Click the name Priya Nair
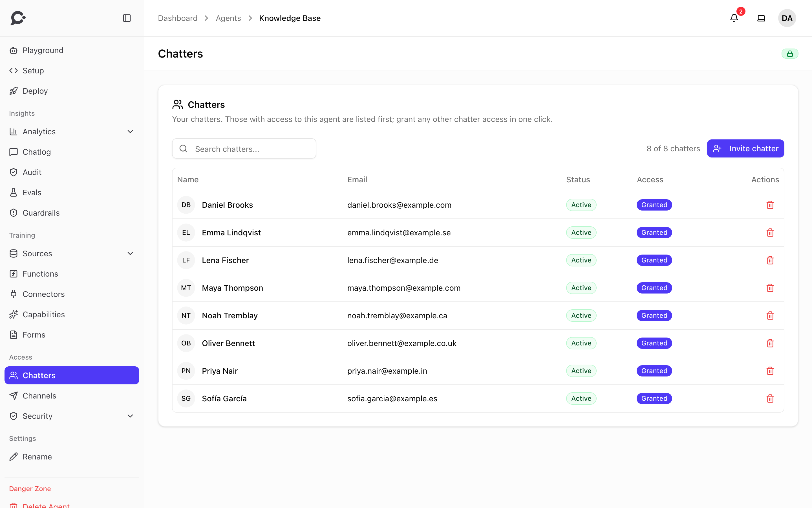812x508 pixels. tap(220, 371)
